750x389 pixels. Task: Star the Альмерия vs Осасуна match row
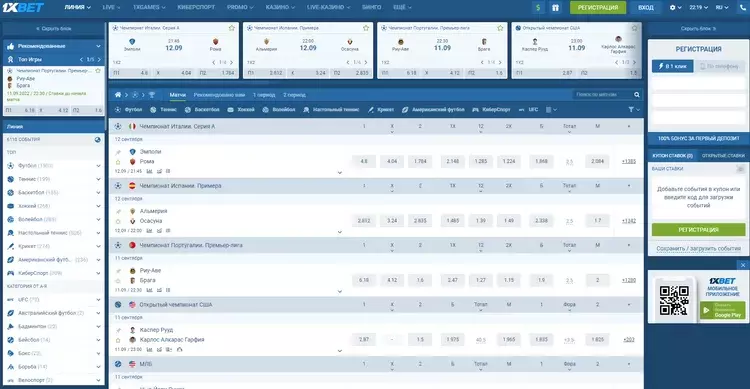118,221
